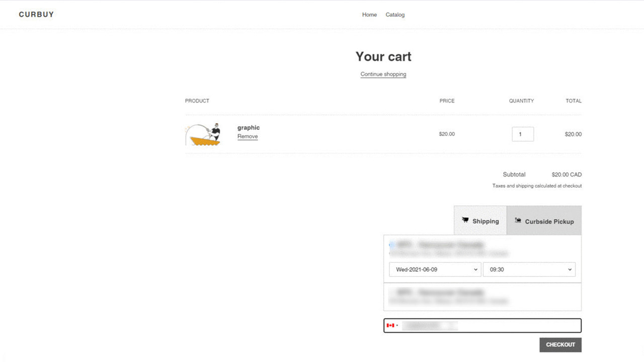Click the Continue shopping link

coord(383,74)
